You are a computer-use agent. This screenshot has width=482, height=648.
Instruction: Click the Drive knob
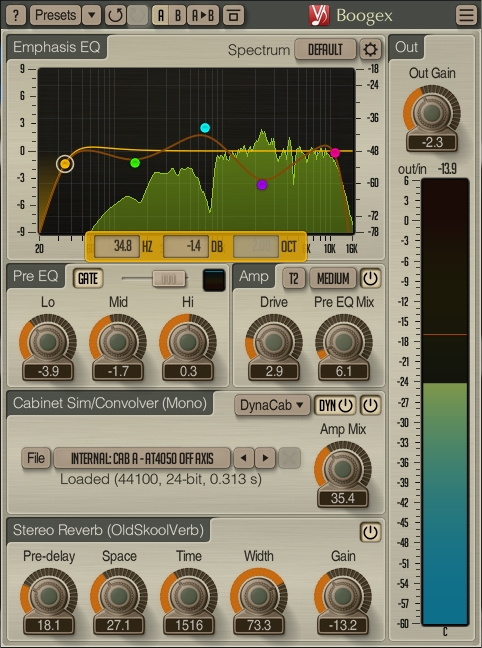click(274, 342)
